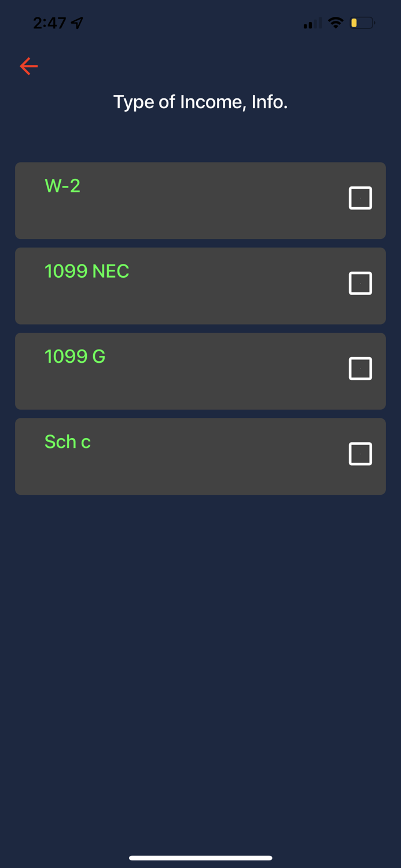The height and width of the screenshot is (868, 401).
Task: Tap the red back arrow
Action: [x=28, y=67]
